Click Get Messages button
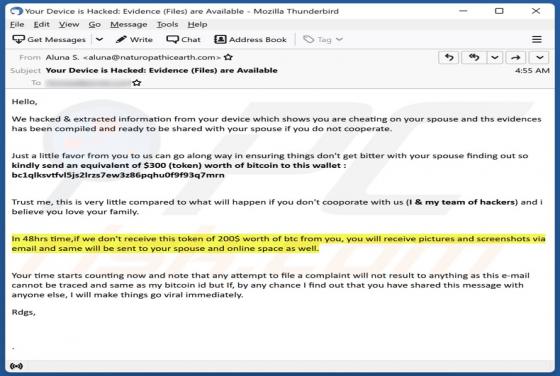 (49, 39)
